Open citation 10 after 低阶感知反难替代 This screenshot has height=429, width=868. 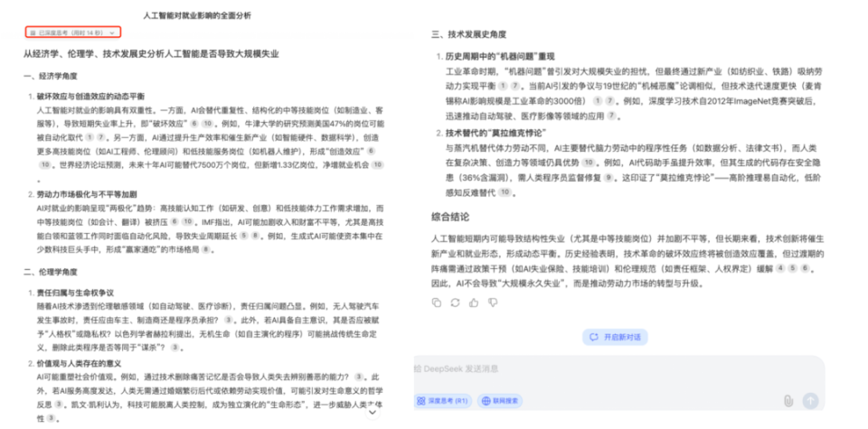pos(504,192)
